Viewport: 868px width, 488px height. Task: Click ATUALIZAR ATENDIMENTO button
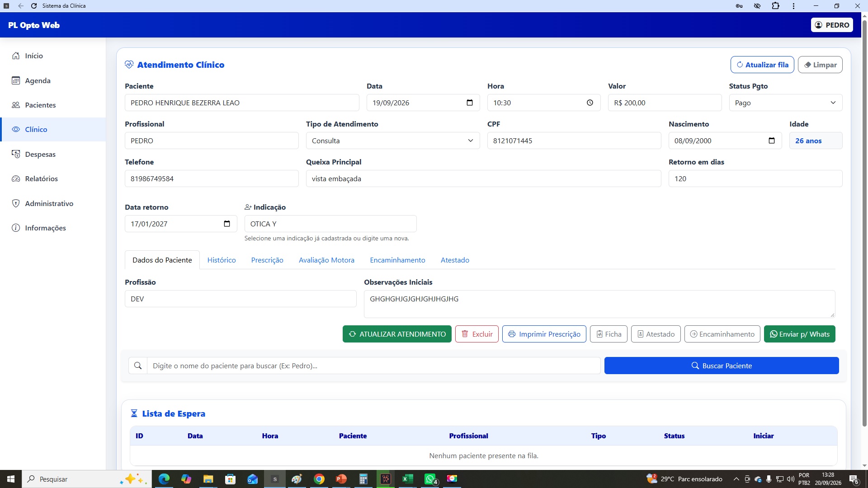point(397,334)
